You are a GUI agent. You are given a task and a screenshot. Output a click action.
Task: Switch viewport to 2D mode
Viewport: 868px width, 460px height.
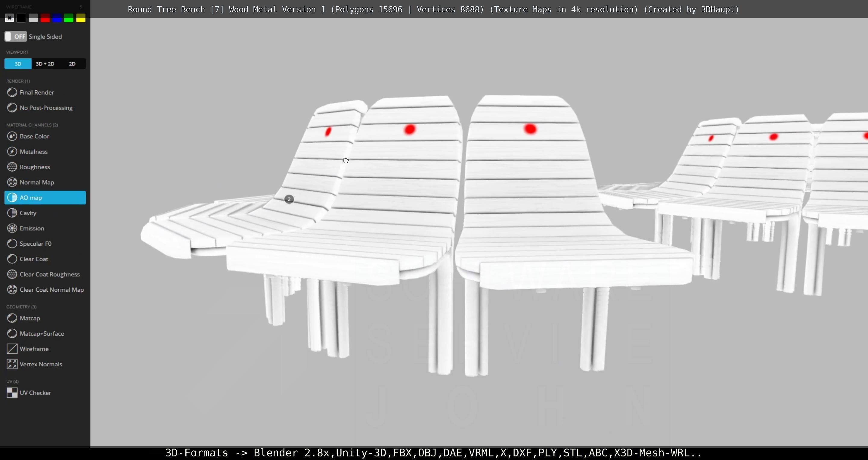coord(72,64)
